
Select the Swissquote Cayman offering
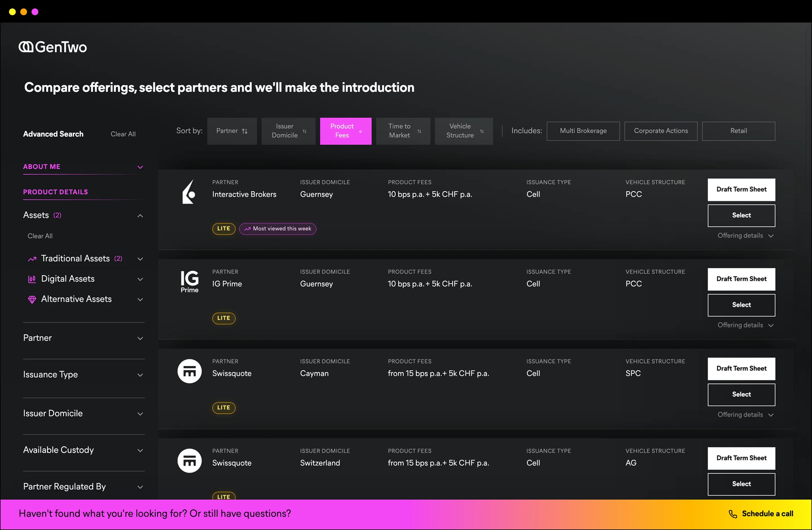(x=741, y=395)
